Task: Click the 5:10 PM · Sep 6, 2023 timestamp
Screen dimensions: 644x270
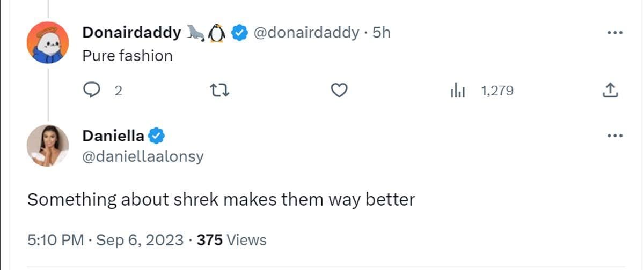Action: [x=105, y=240]
